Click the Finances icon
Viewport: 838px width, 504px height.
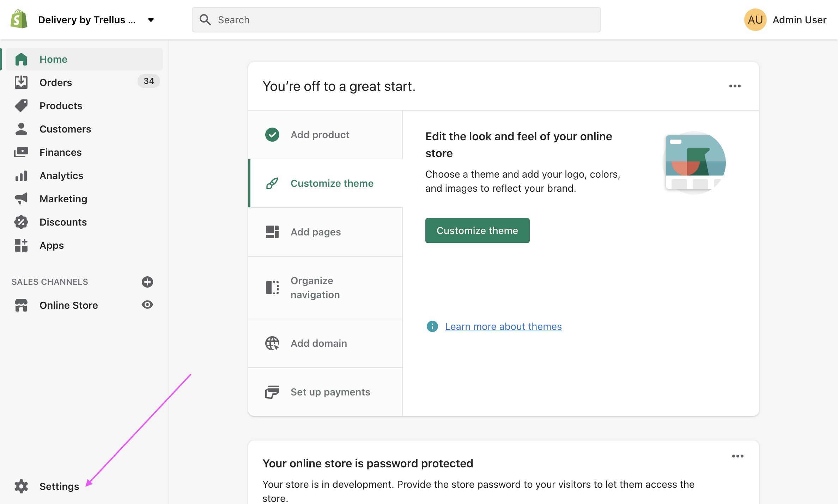point(21,152)
